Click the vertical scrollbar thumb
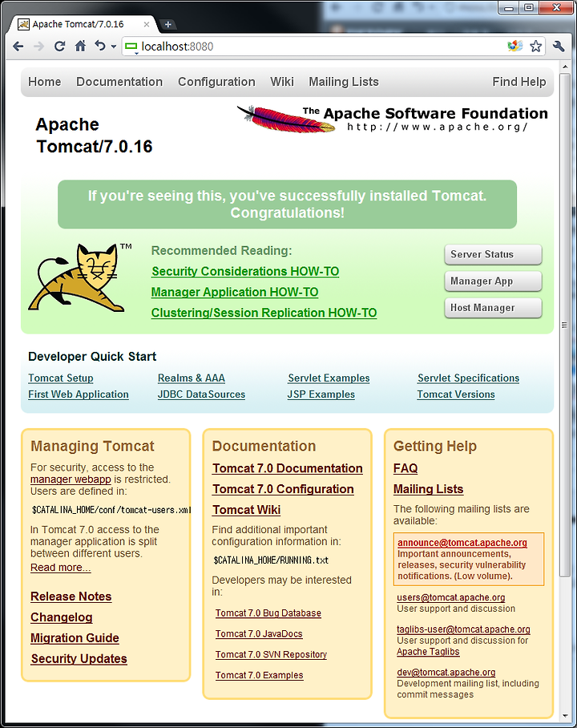This screenshot has width=577, height=728. click(x=565, y=325)
